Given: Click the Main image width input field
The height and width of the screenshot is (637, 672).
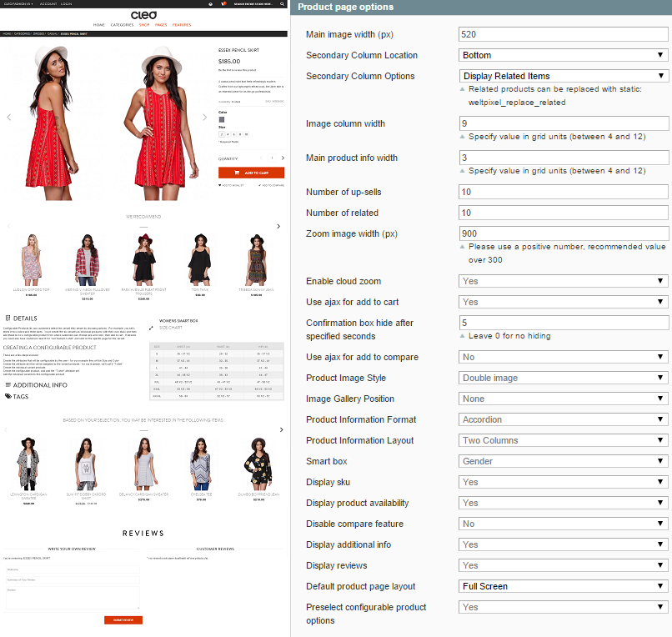Looking at the screenshot, I should [564, 34].
